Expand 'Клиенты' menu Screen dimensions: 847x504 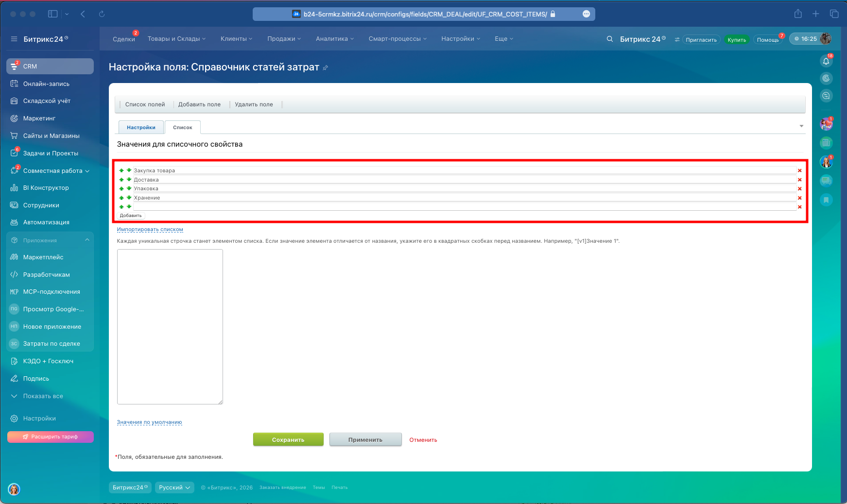[236, 39]
